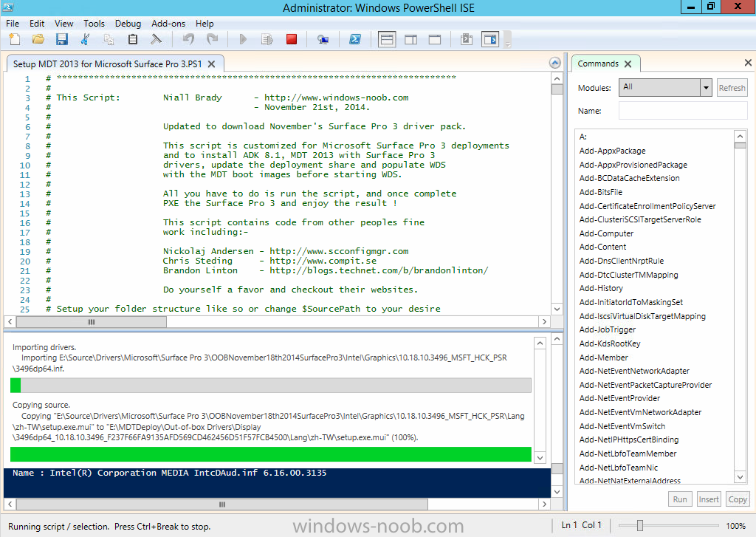Open the Tools menu
Image resolution: width=756 pixels, height=537 pixels.
[x=94, y=23]
